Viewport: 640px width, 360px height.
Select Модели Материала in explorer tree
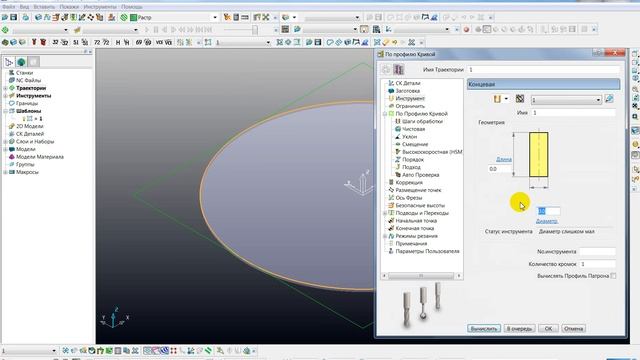point(40,157)
